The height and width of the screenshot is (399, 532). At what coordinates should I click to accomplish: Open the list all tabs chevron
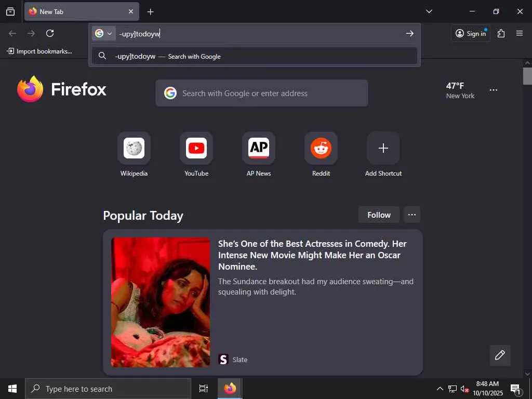(429, 11)
